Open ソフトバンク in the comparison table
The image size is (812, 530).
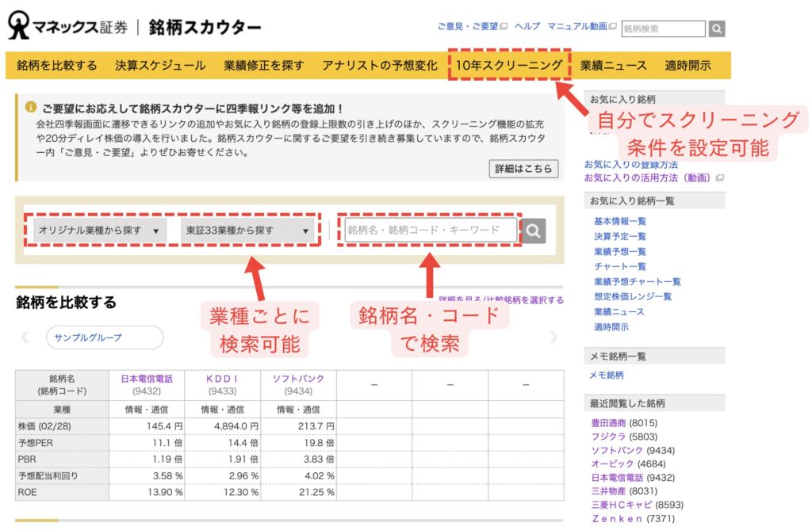298,379
